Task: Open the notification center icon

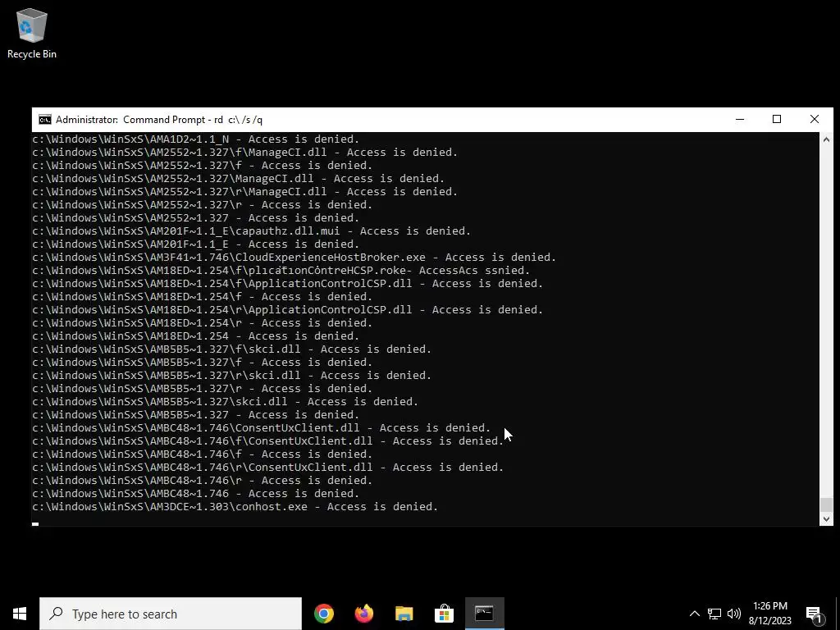Action: [x=814, y=614]
